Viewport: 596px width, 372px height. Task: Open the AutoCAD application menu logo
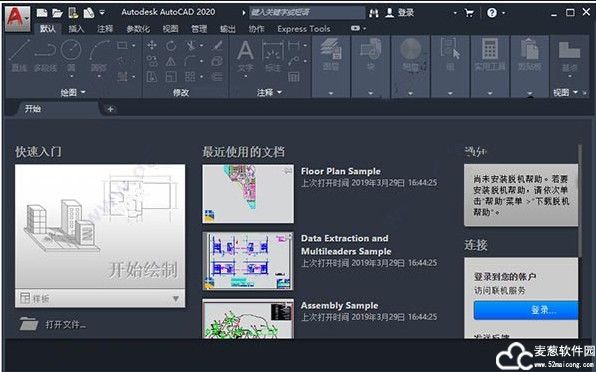[x=17, y=19]
